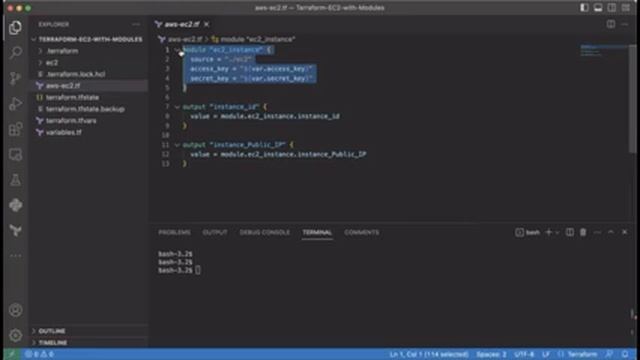Click aws-ec2.tf in the breadcrumb
Image resolution: width=640 pixels, height=360 pixels.
click(x=184, y=39)
